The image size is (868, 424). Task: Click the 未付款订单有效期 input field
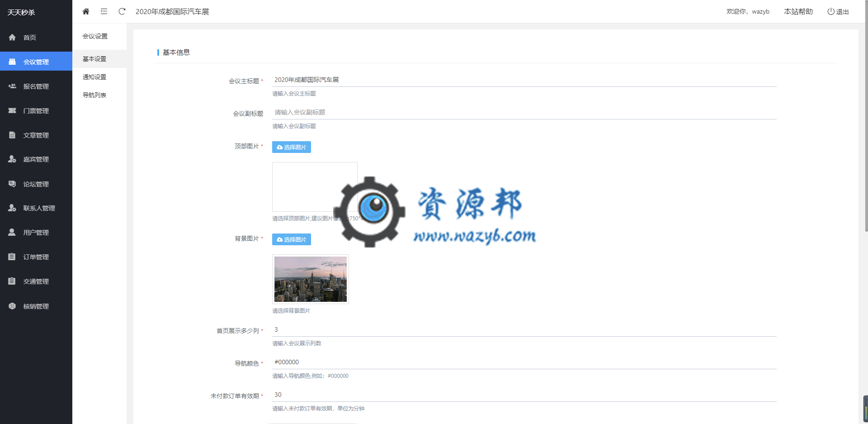click(x=524, y=395)
